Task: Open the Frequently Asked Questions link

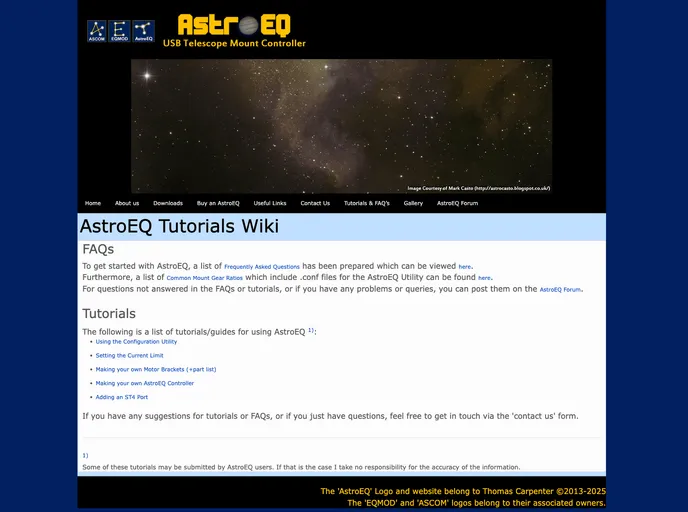Action: point(262,267)
